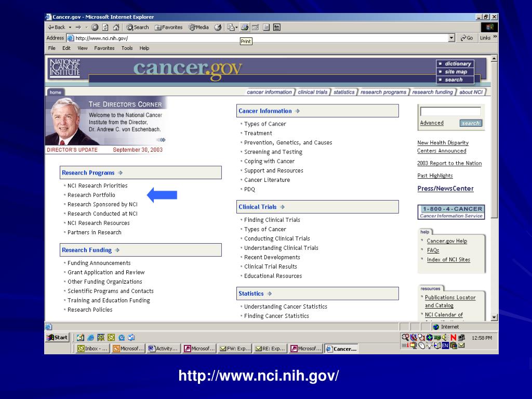Switch to the Inbox taskbar button

click(x=92, y=349)
